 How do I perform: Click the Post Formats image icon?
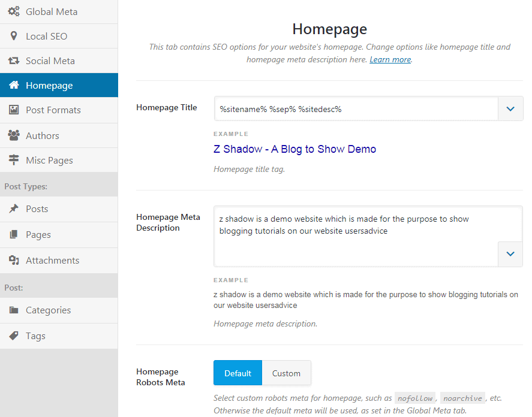click(x=14, y=110)
